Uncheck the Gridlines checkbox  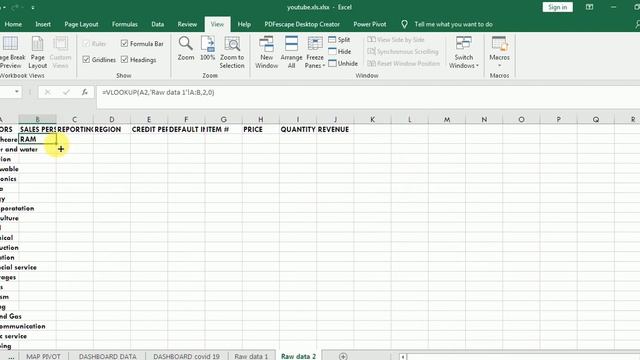coord(86,60)
